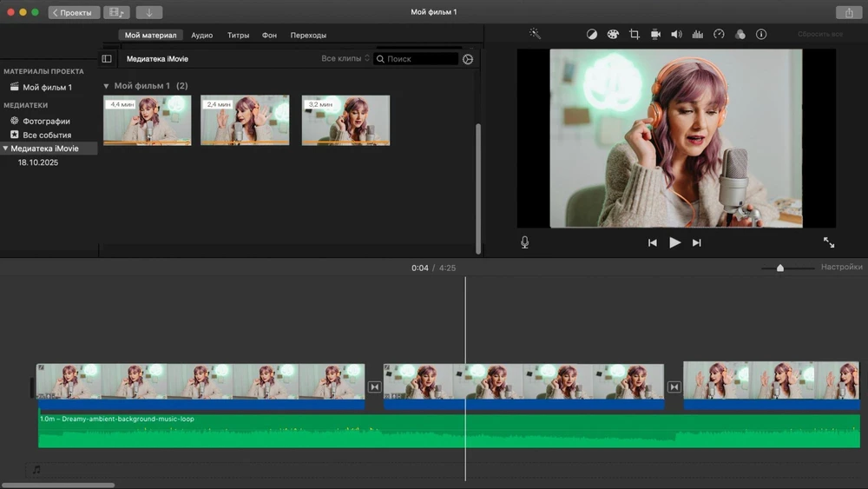The width and height of the screenshot is (868, 489).
Task: Click the 0:04 current time readout
Action: click(x=419, y=268)
